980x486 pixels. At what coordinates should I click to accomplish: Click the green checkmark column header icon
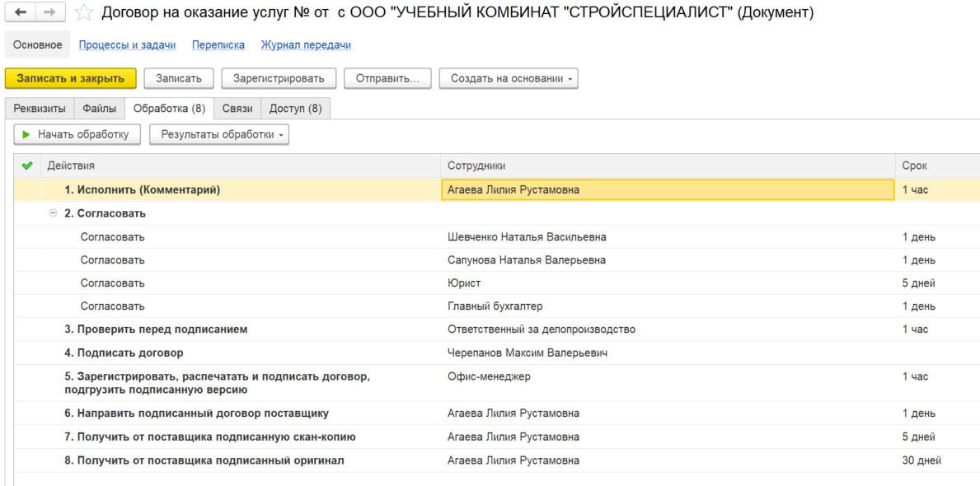[27, 166]
